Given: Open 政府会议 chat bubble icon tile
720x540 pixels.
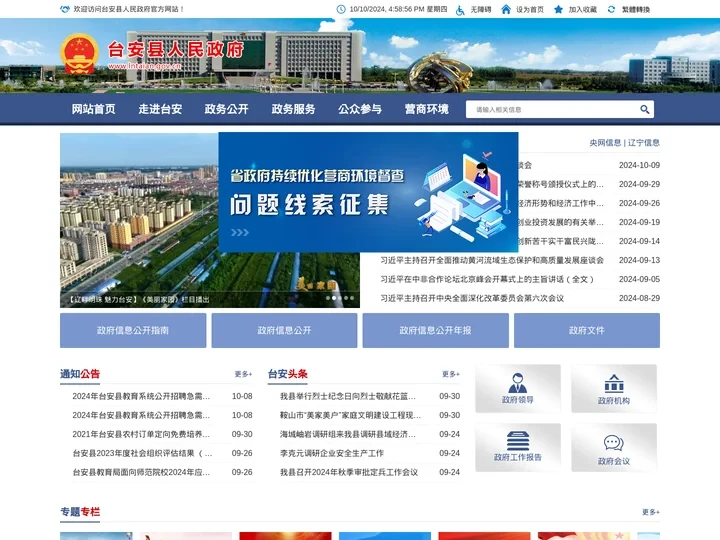Looking at the screenshot, I should tap(614, 447).
